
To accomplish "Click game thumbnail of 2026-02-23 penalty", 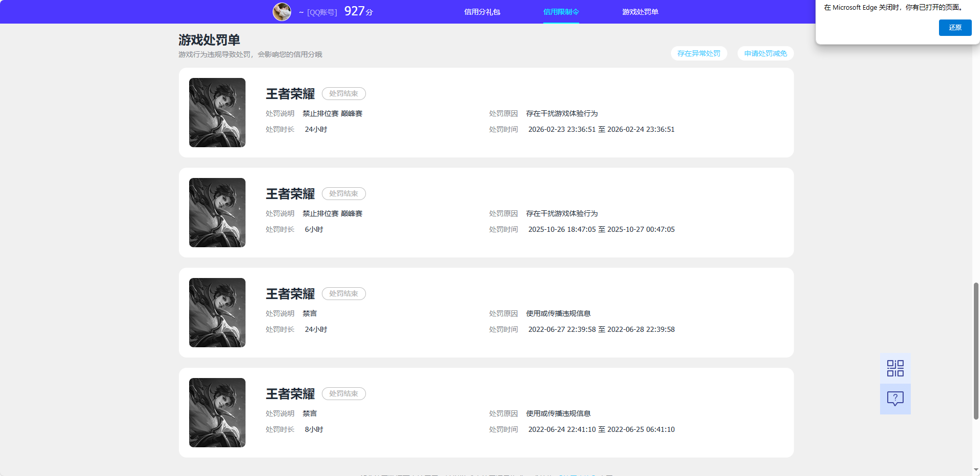I will point(217,112).
